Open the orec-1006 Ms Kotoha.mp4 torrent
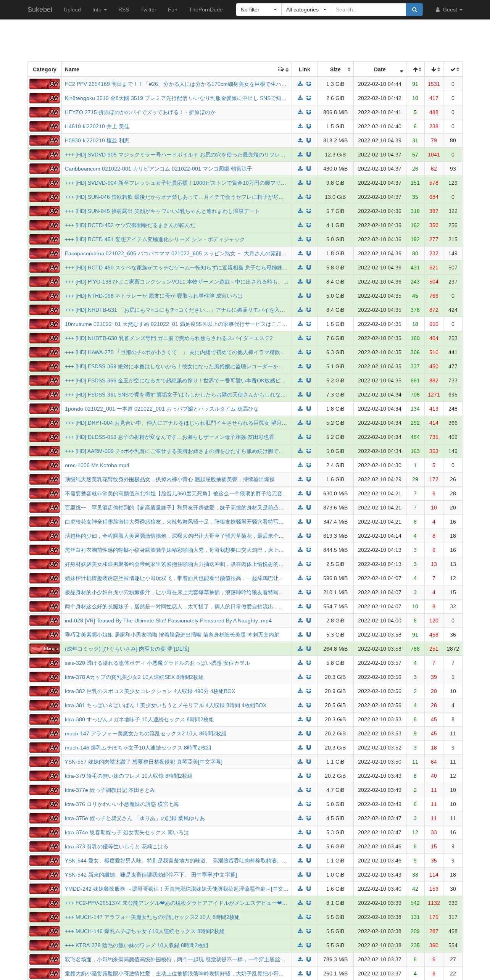 tap(97, 465)
